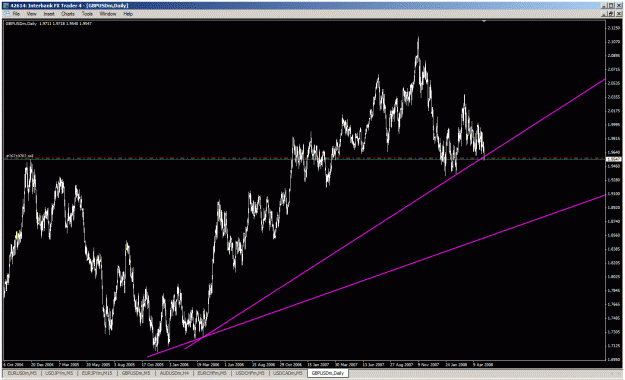
Task: Maximize the Interbank FX Trader main window
Action: tap(611, 6)
